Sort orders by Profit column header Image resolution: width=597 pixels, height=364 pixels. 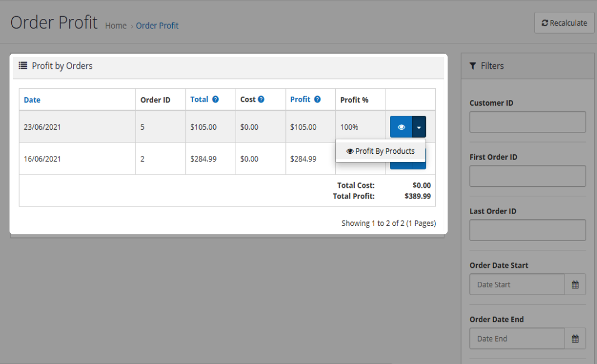click(300, 100)
